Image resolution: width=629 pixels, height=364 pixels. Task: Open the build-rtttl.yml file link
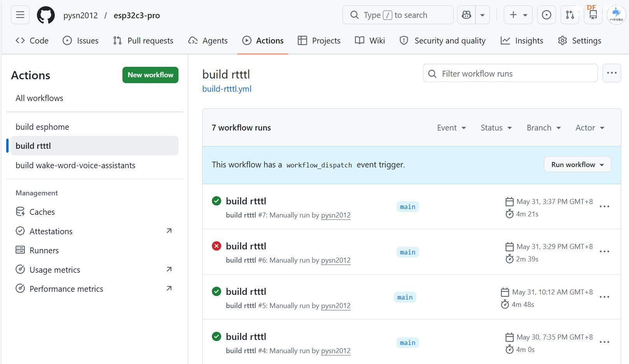click(227, 89)
